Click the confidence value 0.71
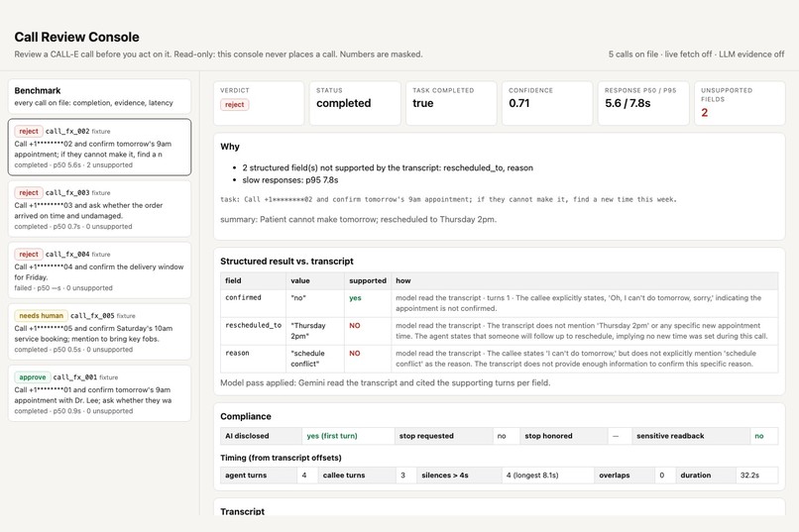Image resolution: width=799 pixels, height=532 pixels. click(x=518, y=103)
